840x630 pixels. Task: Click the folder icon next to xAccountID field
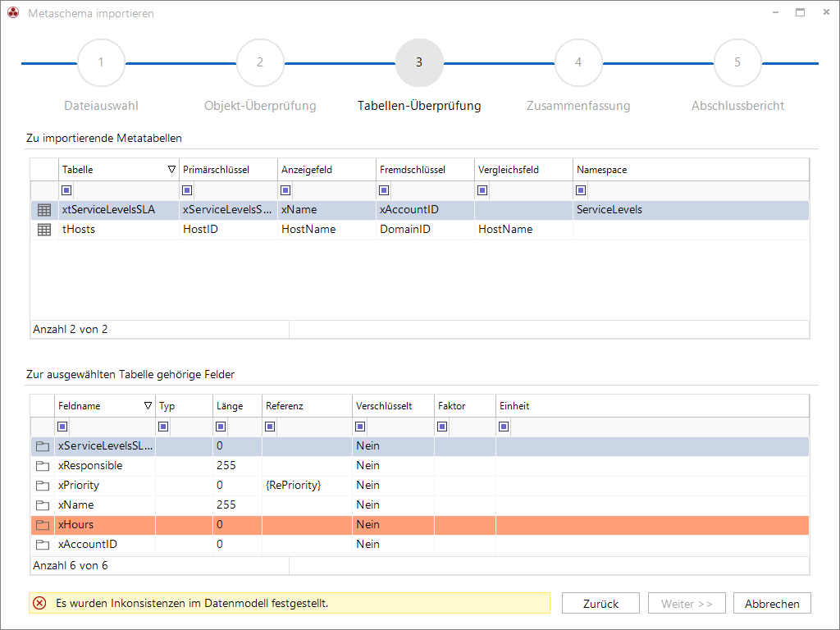(43, 545)
